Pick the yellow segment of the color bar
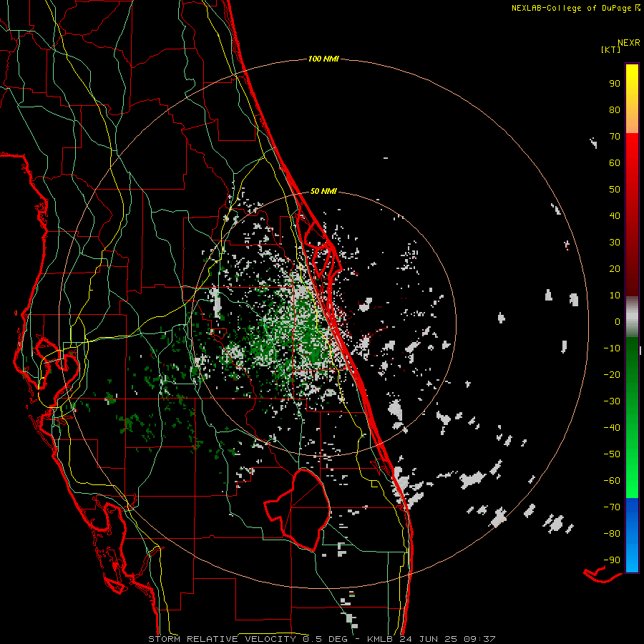 pyautogui.click(x=632, y=99)
